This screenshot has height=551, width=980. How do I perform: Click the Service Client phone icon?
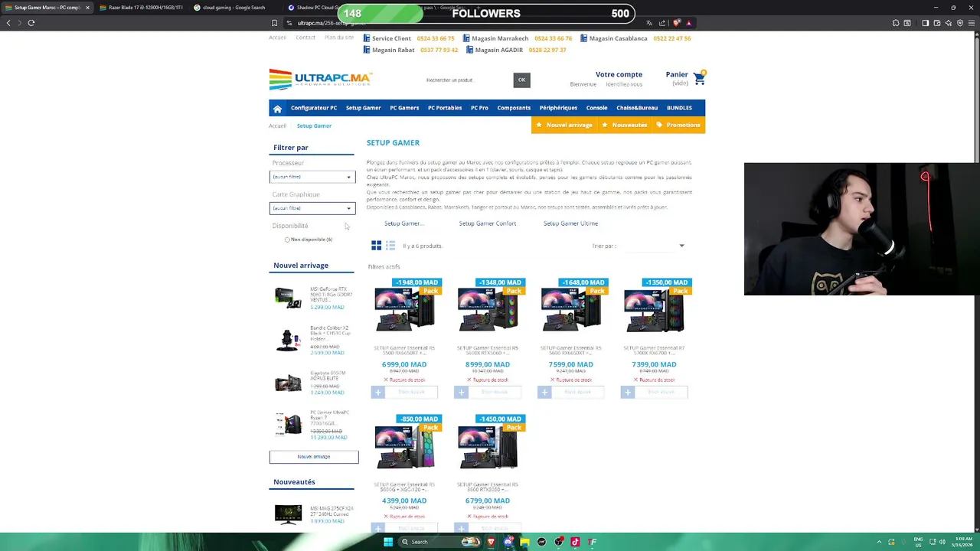click(367, 38)
